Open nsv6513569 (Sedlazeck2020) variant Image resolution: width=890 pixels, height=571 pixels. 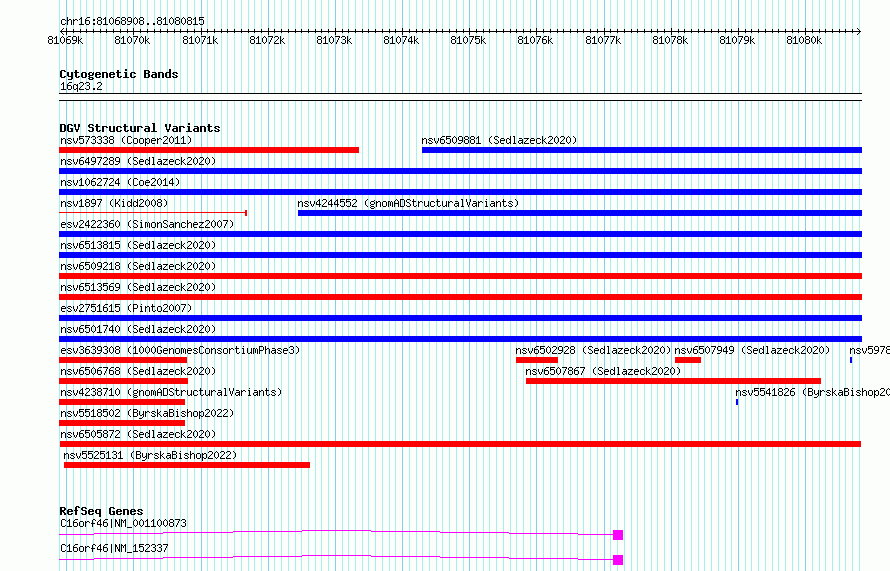(x=138, y=287)
